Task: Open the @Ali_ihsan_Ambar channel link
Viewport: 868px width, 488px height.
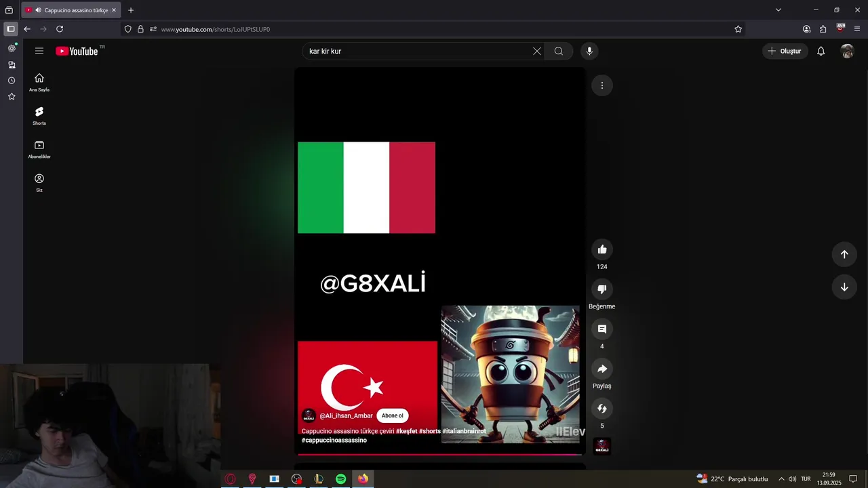Action: pyautogui.click(x=346, y=415)
